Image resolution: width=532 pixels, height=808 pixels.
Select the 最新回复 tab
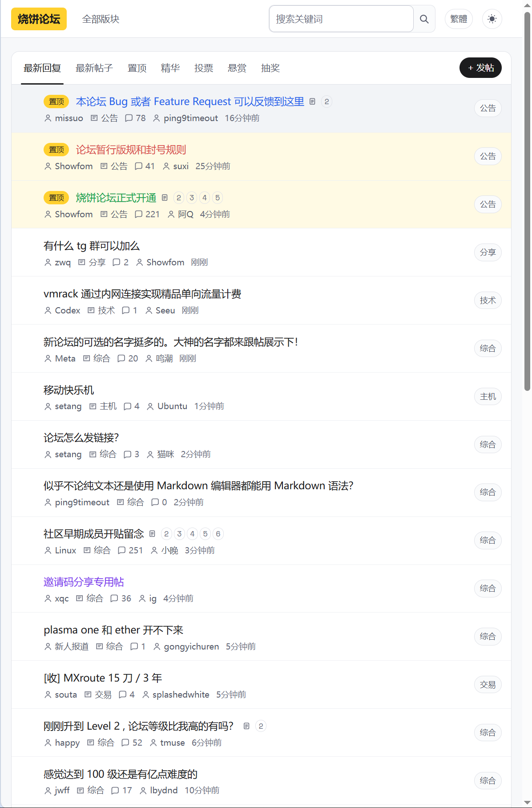click(42, 68)
